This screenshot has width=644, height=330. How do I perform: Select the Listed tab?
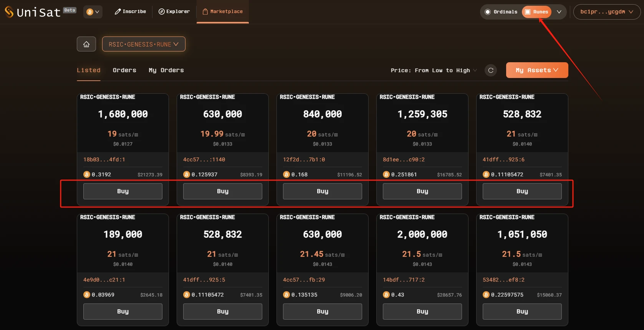(x=89, y=70)
